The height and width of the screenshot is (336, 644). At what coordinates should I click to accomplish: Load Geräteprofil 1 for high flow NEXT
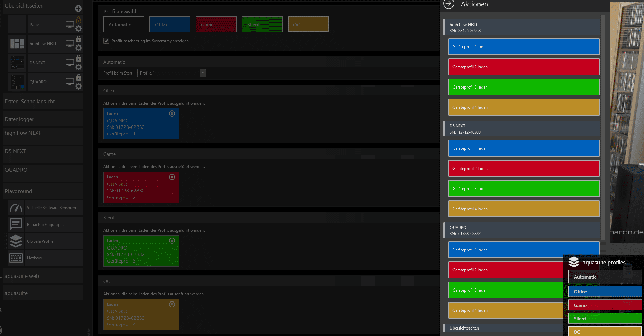(524, 47)
